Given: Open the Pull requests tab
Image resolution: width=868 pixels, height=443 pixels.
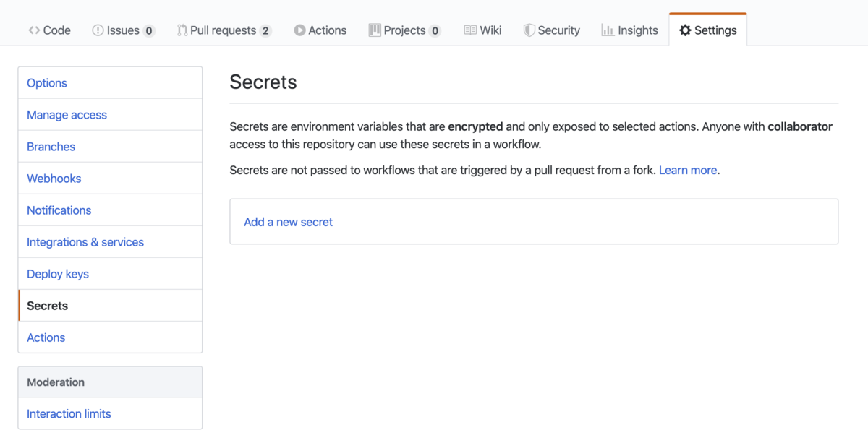Looking at the screenshot, I should [x=224, y=30].
